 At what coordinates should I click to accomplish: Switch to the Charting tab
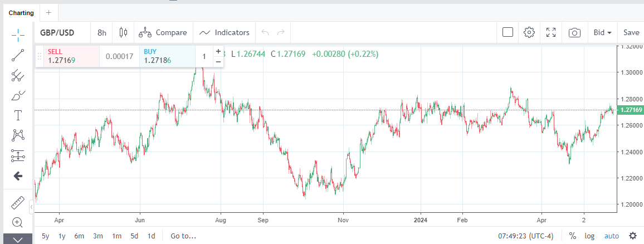click(21, 12)
